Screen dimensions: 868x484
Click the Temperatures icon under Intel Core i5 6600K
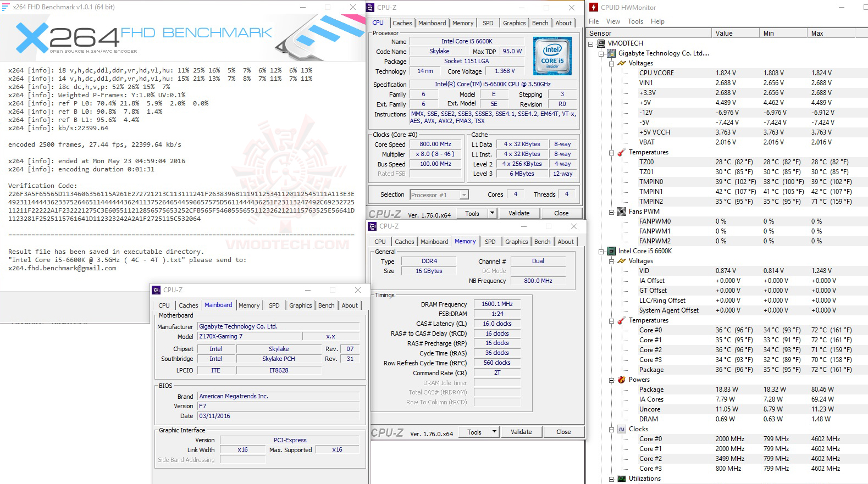(622, 320)
